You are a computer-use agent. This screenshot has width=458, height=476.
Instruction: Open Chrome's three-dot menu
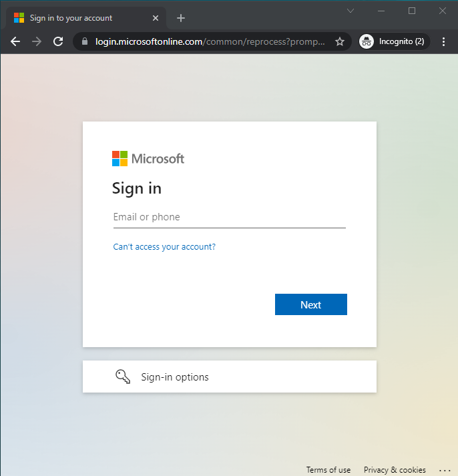[x=443, y=41]
